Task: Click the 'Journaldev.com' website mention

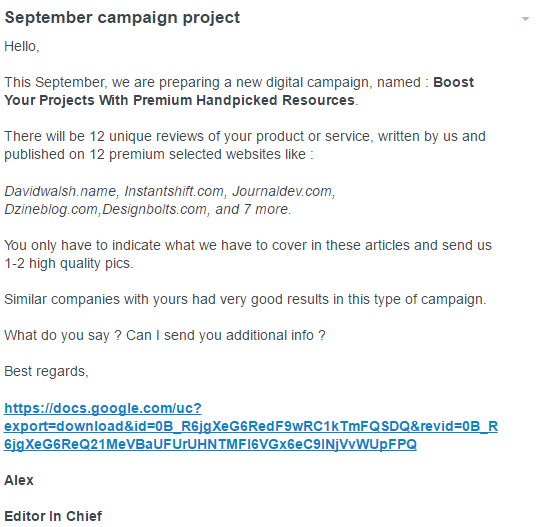Action: click(282, 191)
